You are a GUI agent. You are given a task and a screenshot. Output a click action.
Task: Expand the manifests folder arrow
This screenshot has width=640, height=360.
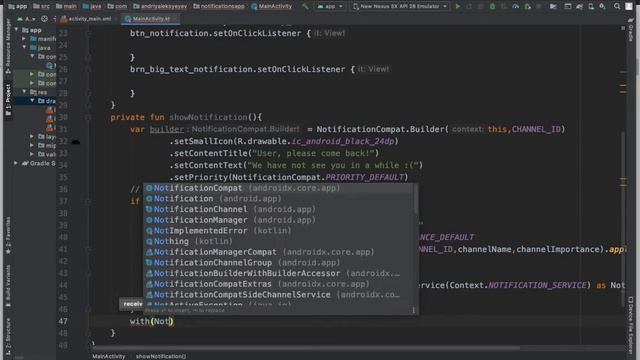pyautogui.click(x=24, y=39)
